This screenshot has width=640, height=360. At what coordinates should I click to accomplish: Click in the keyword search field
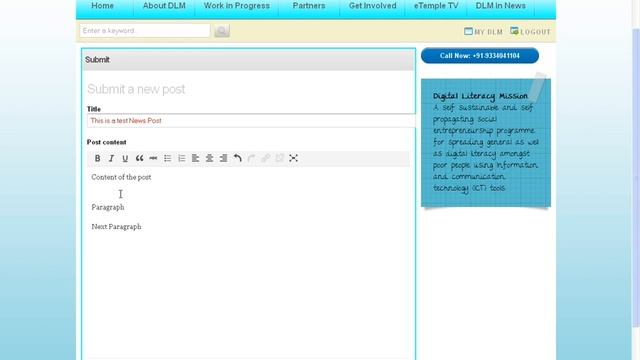point(145,31)
